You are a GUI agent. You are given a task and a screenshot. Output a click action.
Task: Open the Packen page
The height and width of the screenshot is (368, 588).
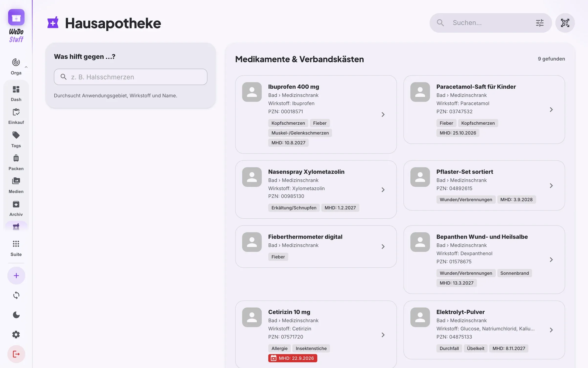click(16, 162)
